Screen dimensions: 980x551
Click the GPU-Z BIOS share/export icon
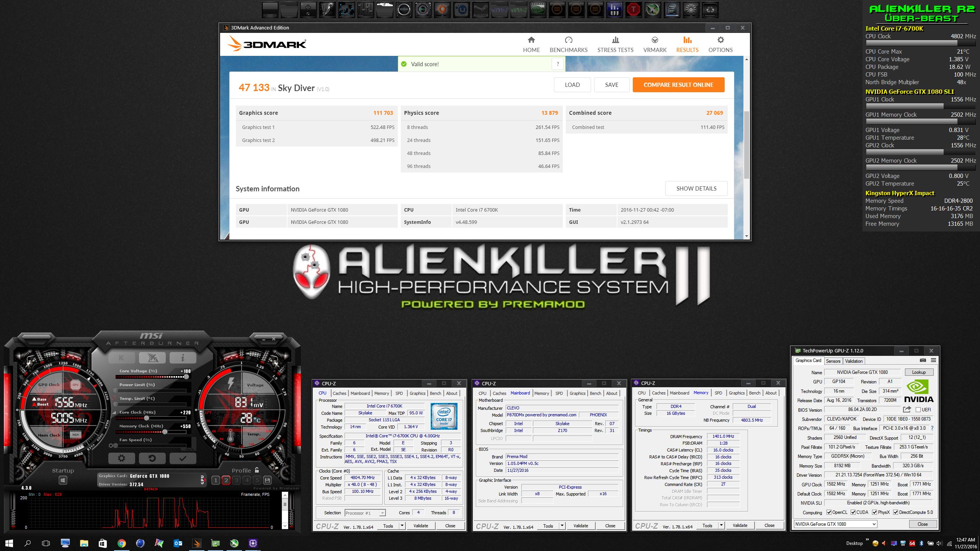click(x=906, y=409)
